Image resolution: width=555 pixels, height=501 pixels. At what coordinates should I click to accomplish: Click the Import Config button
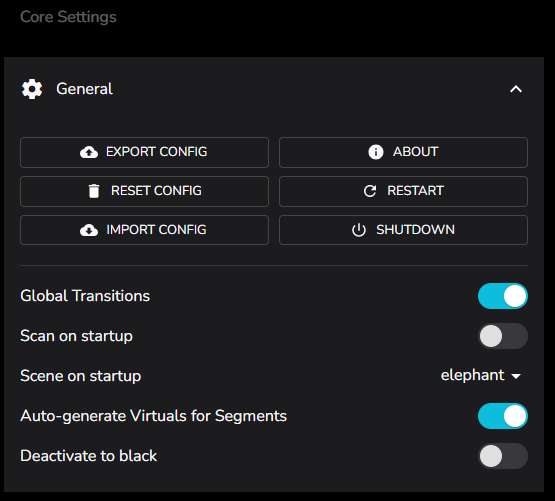click(144, 230)
